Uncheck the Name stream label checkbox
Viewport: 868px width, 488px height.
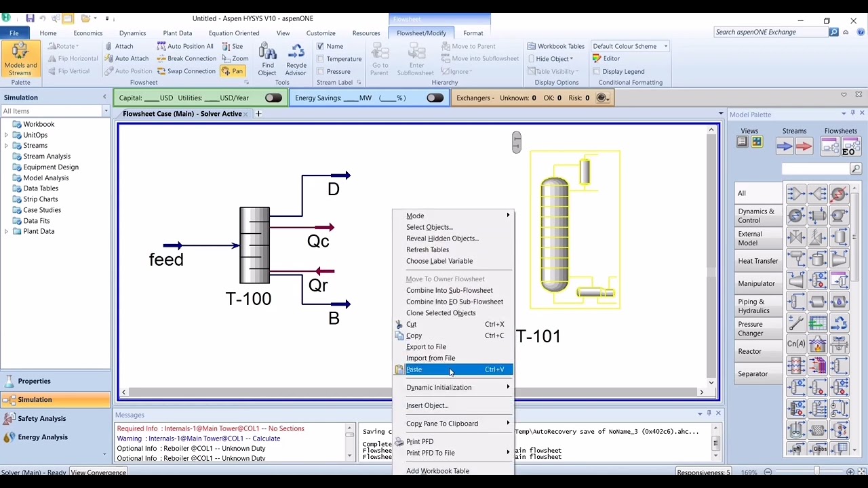[320, 46]
